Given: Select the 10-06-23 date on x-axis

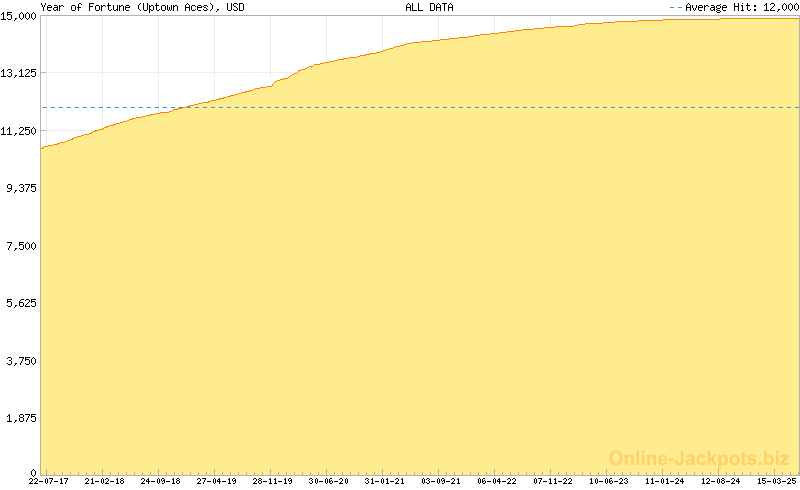Looking at the screenshot, I should click(608, 481).
